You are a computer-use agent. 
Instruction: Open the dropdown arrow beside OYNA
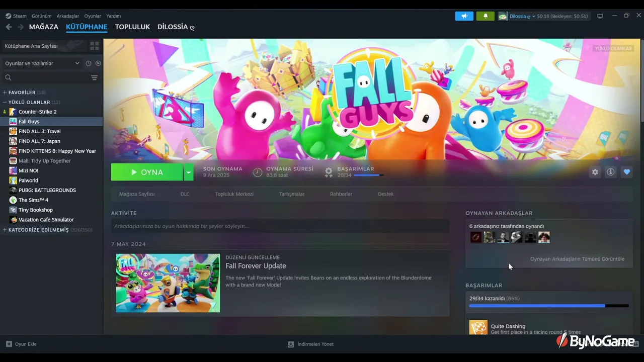point(188,172)
